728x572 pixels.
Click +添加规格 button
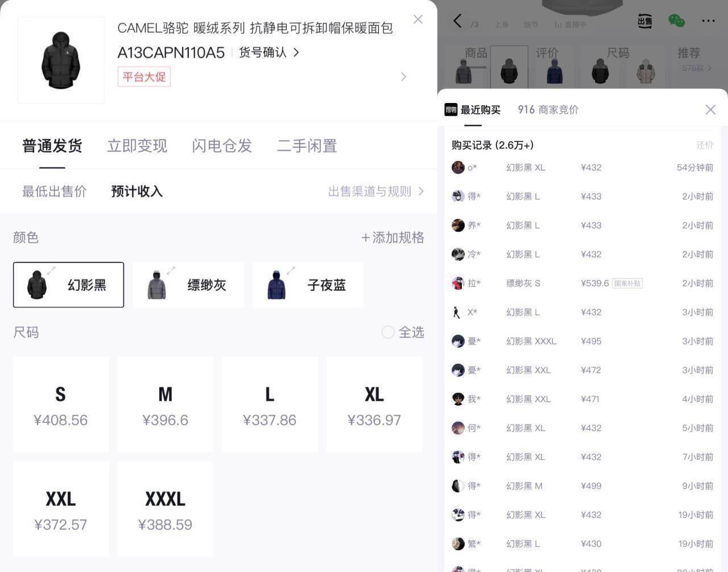coord(392,237)
